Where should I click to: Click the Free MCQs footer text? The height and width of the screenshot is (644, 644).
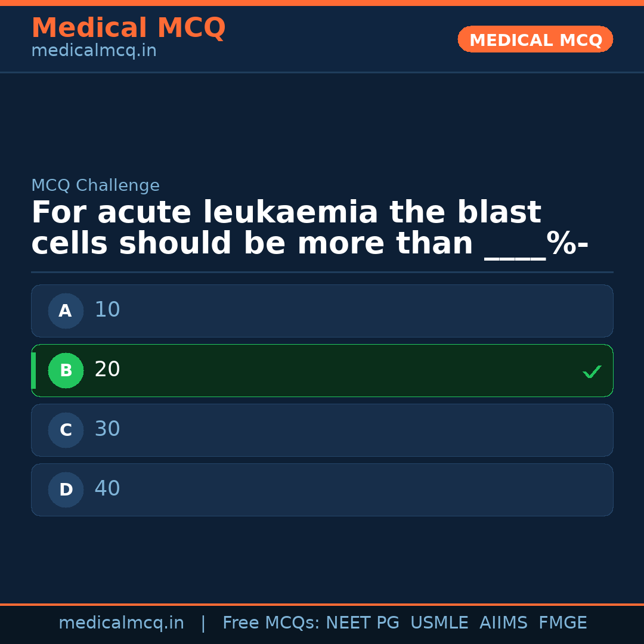pyautogui.click(x=271, y=623)
